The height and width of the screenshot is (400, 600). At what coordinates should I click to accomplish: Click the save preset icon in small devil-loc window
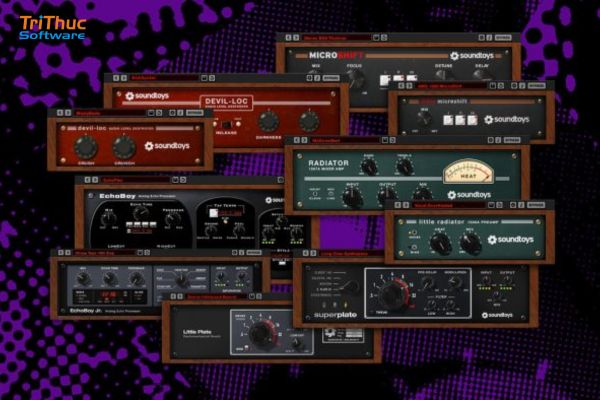click(x=151, y=113)
